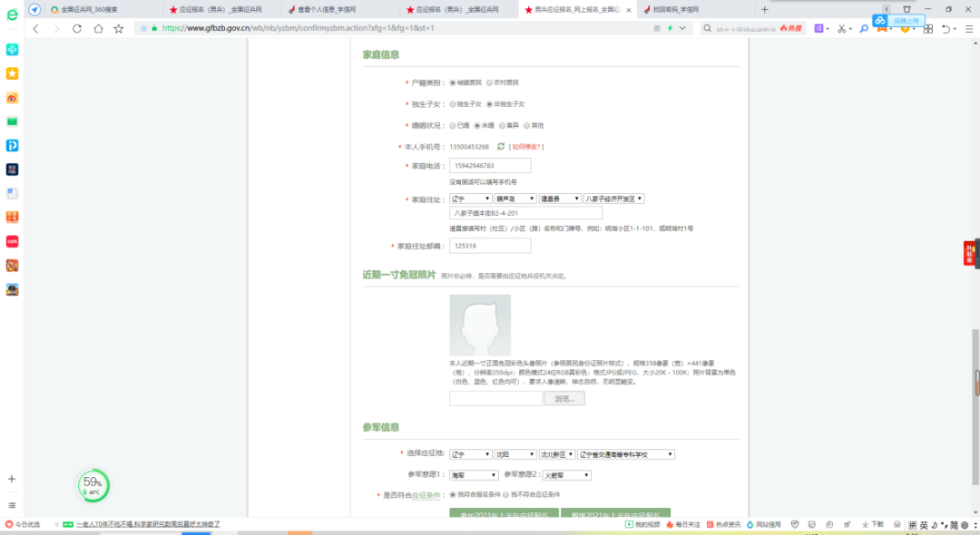The width and height of the screenshot is (980, 535).
Task: Click the 家庭电话 input field
Action: pyautogui.click(x=490, y=166)
